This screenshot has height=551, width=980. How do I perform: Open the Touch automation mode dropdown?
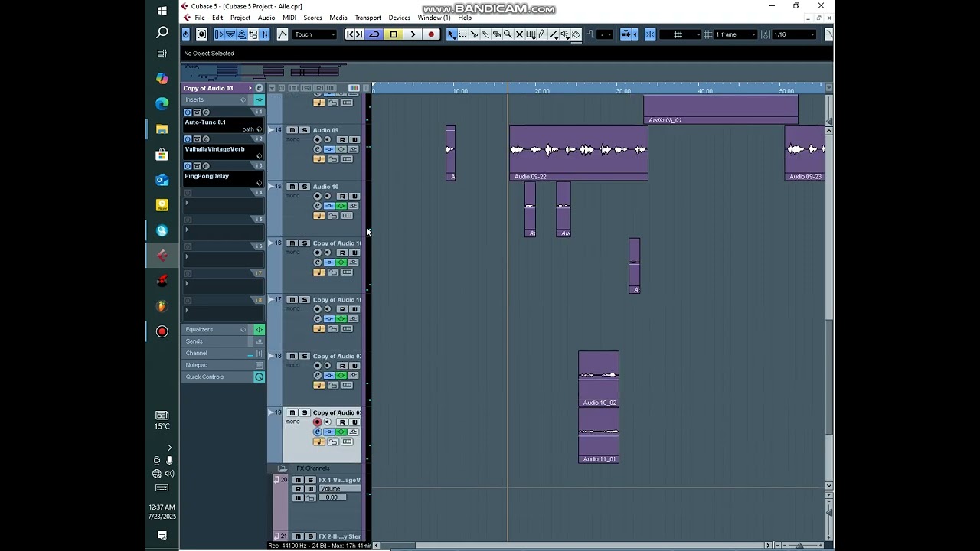coord(315,34)
